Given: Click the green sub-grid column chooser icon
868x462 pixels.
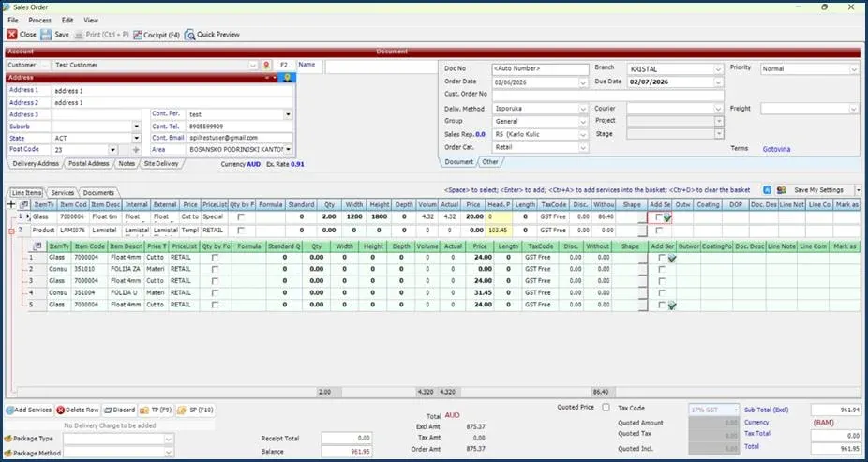Looking at the screenshot, I should (37, 246).
